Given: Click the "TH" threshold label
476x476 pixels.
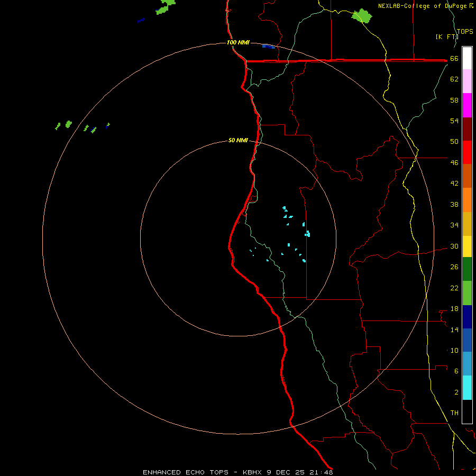Looking at the screenshot, I should (x=454, y=413).
